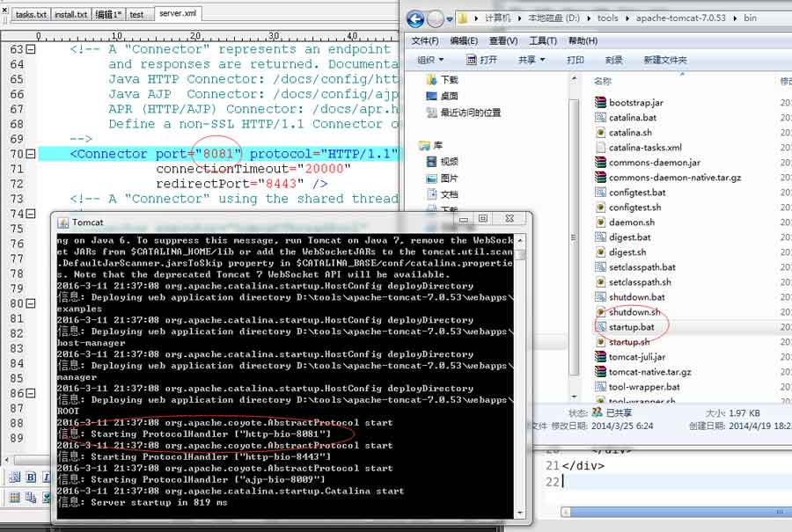Click the Bold icon in editor toolbar

coord(31,477)
